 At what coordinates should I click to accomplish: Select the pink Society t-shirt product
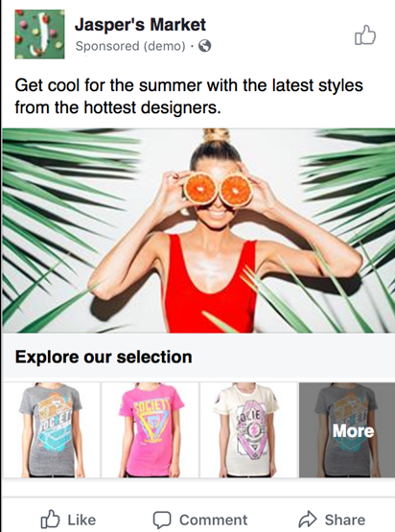150,429
